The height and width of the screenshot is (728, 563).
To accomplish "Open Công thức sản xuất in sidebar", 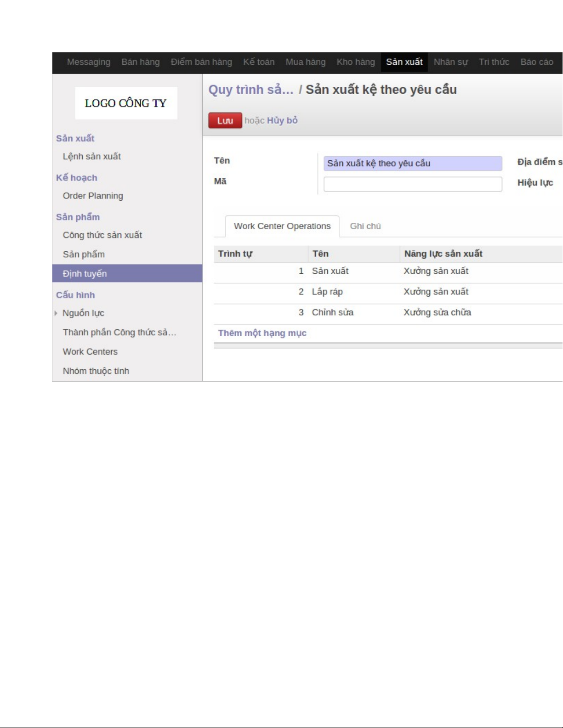I will point(102,235).
